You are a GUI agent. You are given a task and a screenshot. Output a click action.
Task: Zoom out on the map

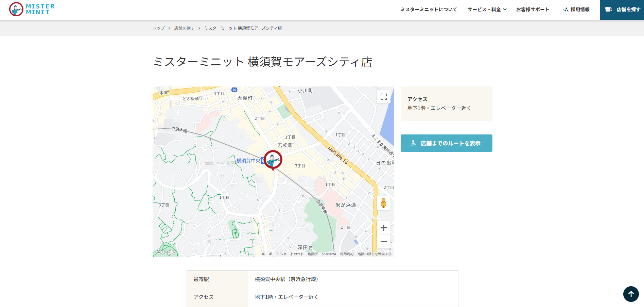point(384,242)
